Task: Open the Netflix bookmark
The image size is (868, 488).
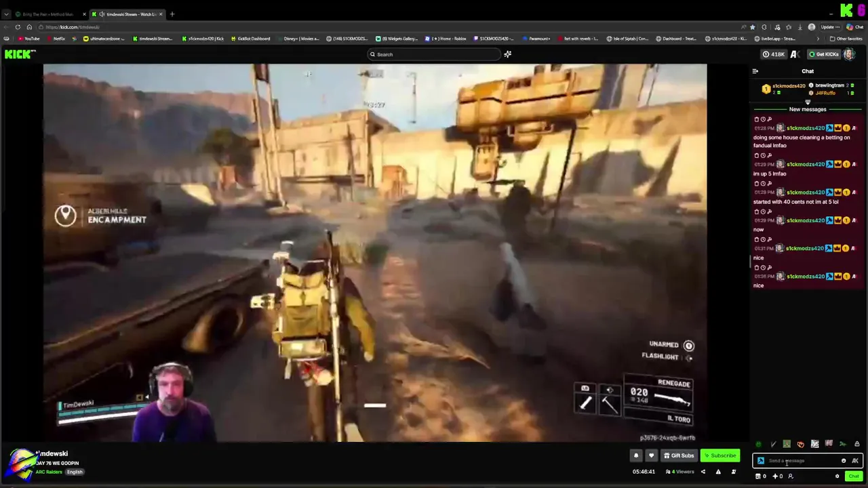Action: point(56,39)
